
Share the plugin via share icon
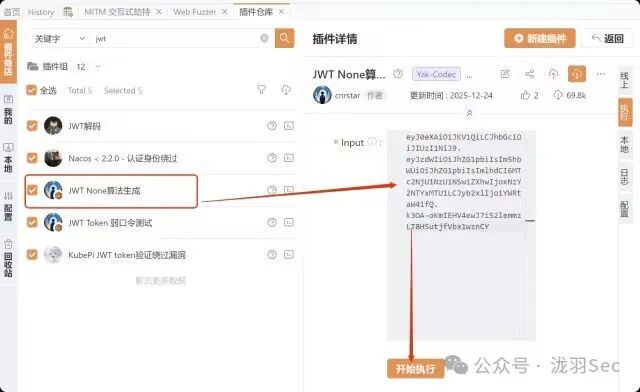529,74
